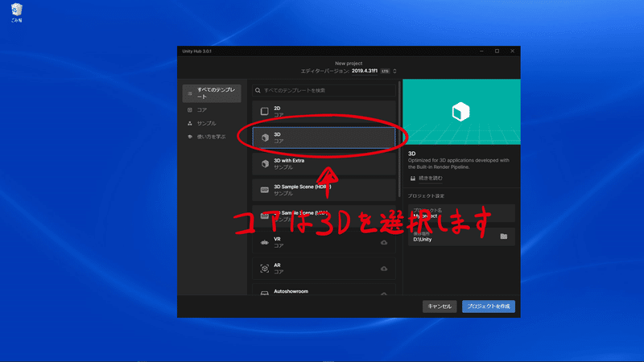Click the 3D template cube icon
Screen dimensions: 644x362
pos(265,138)
